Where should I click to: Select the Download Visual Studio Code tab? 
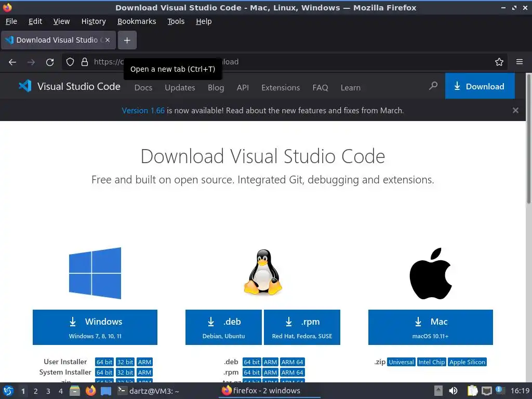pos(58,41)
